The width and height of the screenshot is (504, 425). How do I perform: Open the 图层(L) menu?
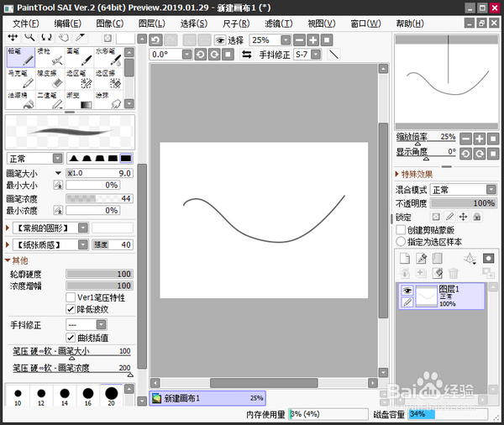[x=152, y=24]
